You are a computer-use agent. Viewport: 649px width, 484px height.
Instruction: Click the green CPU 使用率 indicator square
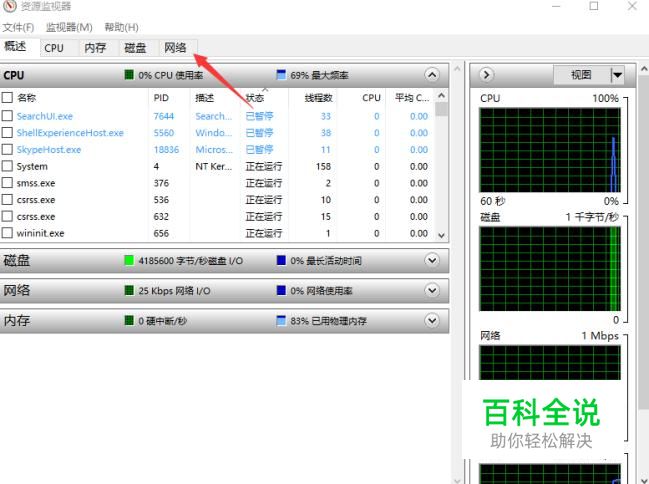(129, 75)
